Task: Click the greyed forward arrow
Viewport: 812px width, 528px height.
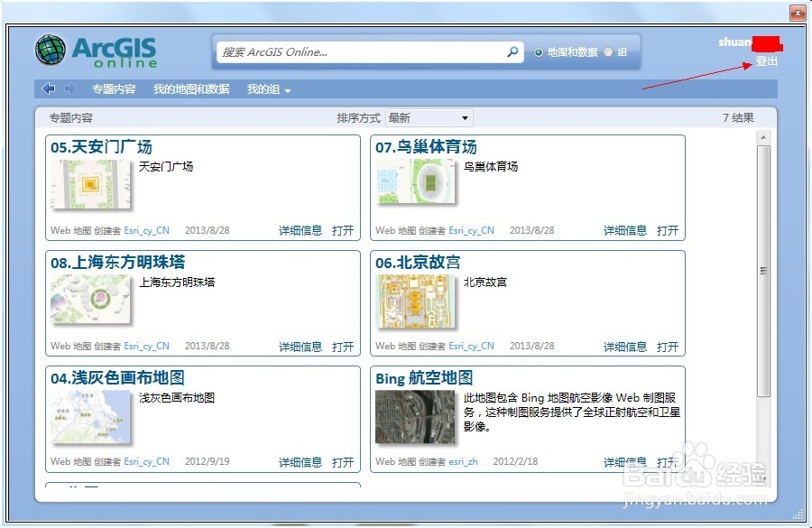Action: 69,88
